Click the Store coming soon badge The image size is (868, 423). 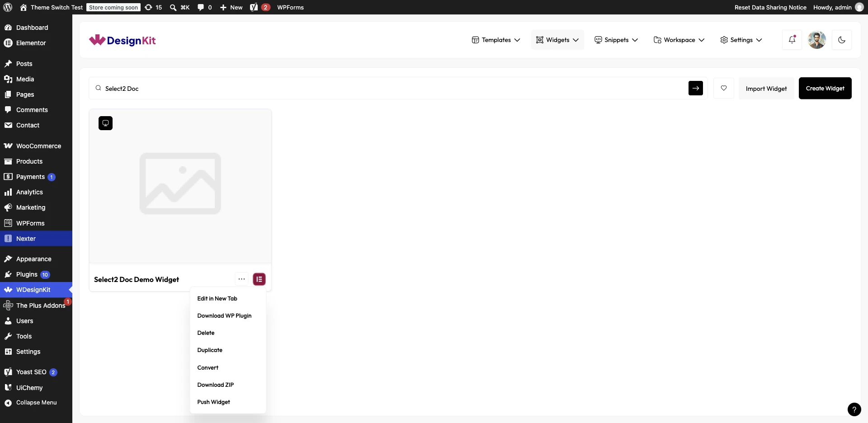[x=113, y=7]
